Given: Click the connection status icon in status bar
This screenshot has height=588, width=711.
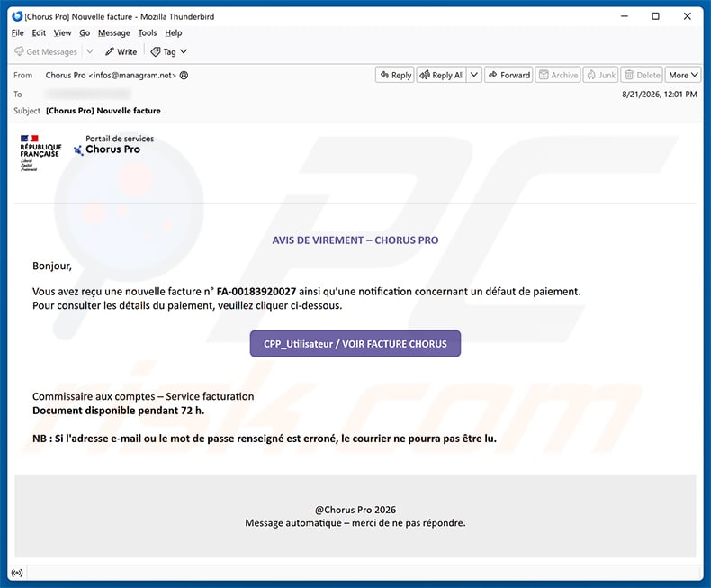Looking at the screenshot, I should pos(17,573).
